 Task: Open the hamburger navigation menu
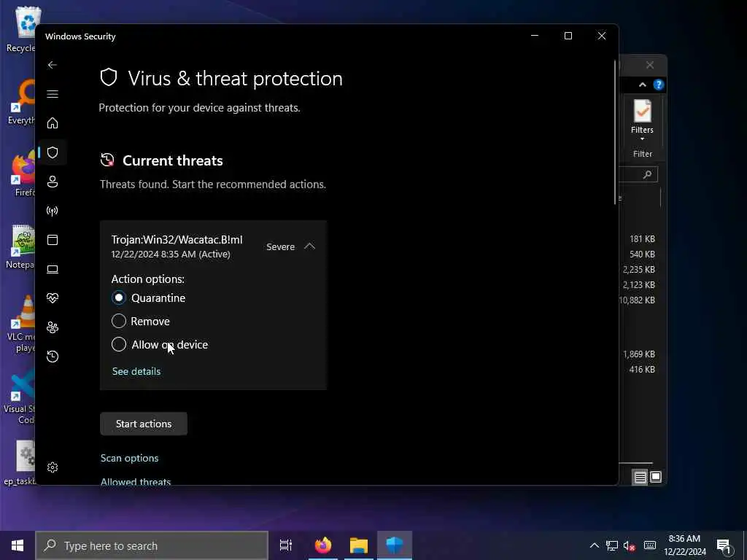53,94
